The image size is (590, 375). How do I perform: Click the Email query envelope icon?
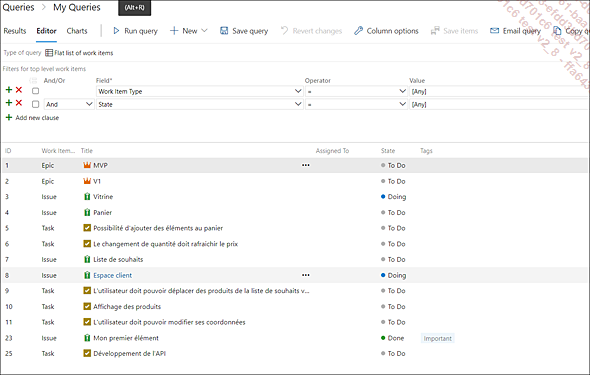(x=494, y=30)
